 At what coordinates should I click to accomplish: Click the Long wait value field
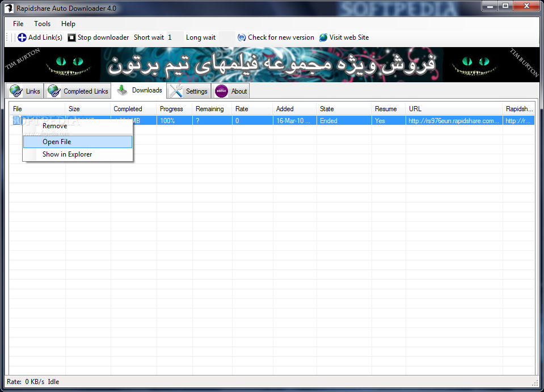point(226,37)
